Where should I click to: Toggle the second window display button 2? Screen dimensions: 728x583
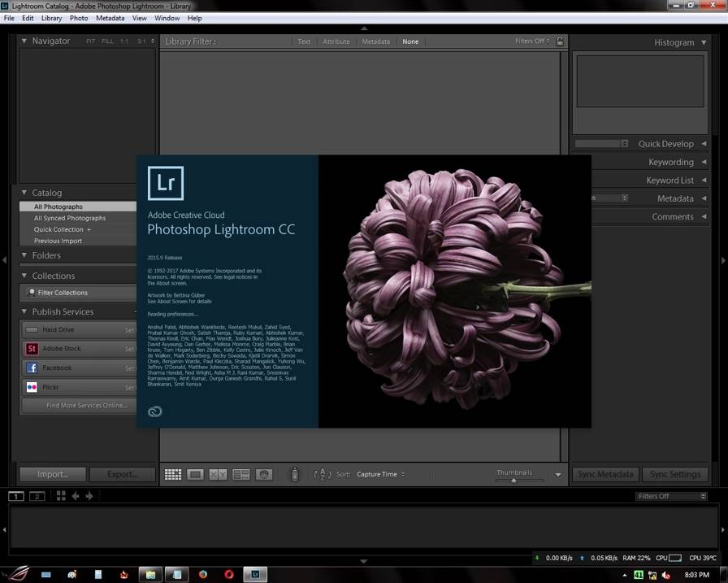coord(37,496)
